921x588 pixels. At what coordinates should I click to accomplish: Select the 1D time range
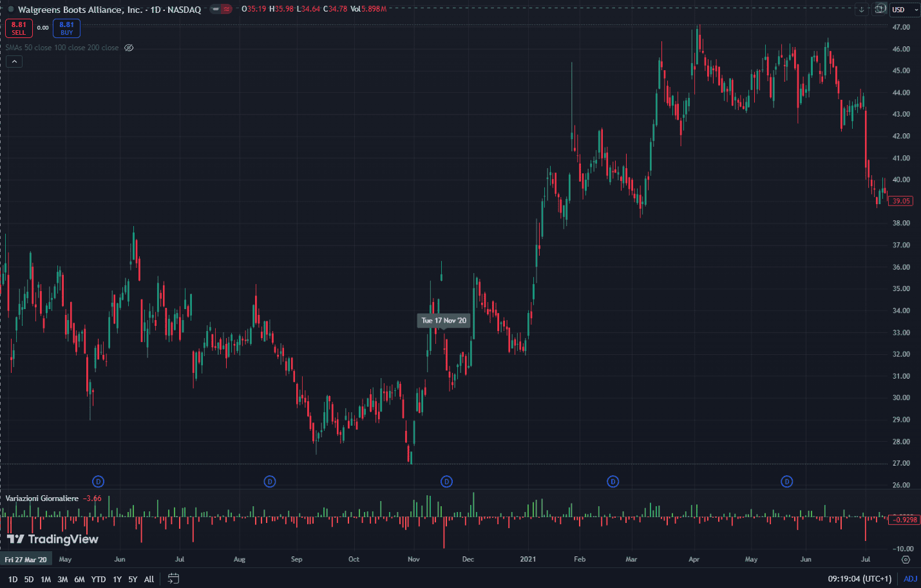(13, 579)
